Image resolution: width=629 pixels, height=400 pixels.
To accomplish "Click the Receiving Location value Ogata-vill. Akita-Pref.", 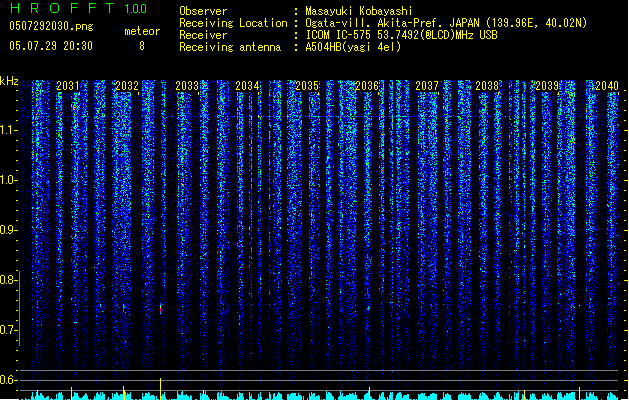I will 375,23.
